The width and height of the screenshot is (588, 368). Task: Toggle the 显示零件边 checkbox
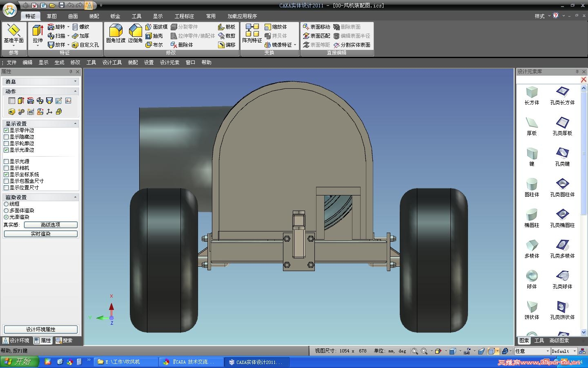6,130
